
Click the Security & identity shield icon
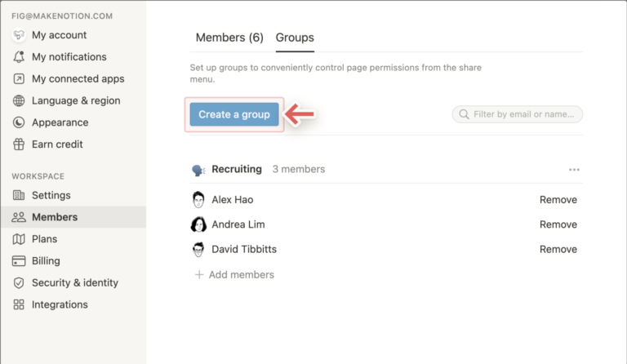19,283
